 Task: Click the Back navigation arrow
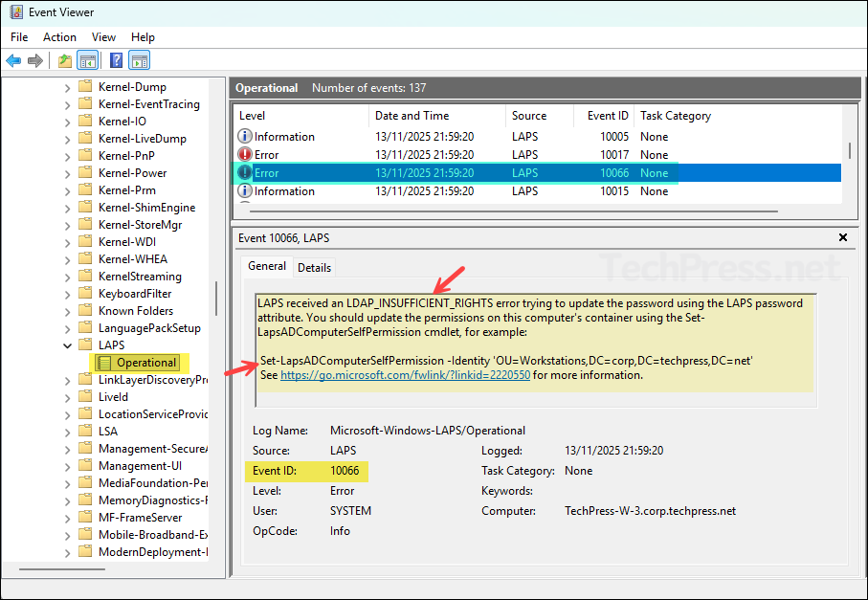pos(13,60)
